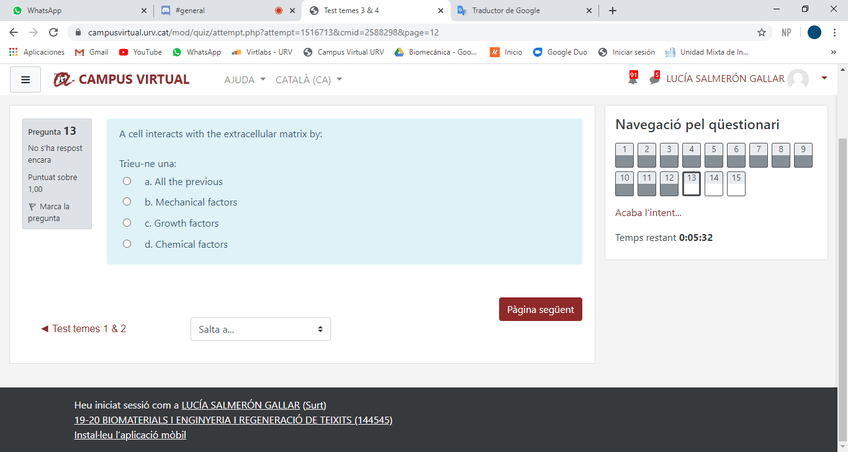Click Acaba l'intent... link
This screenshot has height=452, width=848.
pyautogui.click(x=648, y=213)
